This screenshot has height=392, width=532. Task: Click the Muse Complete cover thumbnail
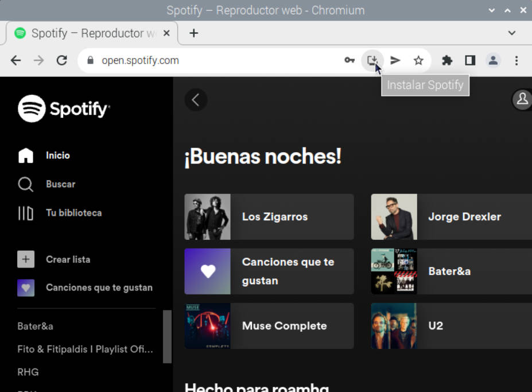[207, 326]
